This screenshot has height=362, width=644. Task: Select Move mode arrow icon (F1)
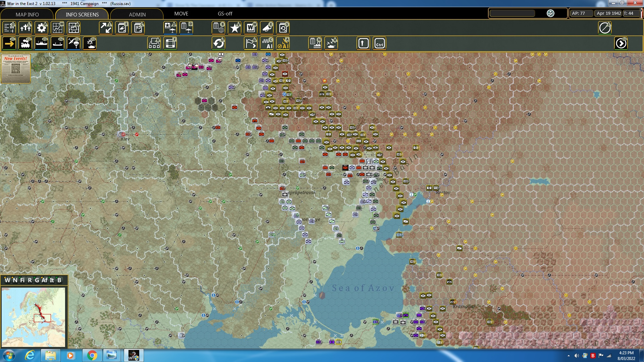[9, 44]
